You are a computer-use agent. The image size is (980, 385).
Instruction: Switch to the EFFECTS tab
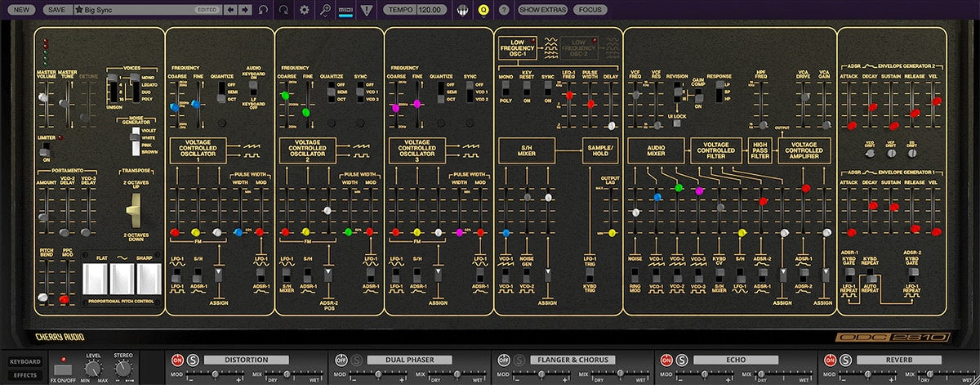pos(25,374)
